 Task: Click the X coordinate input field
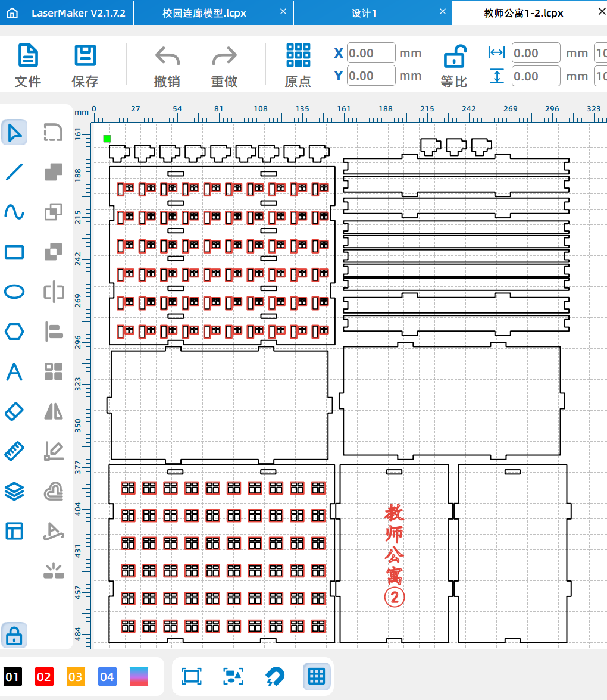click(x=371, y=52)
